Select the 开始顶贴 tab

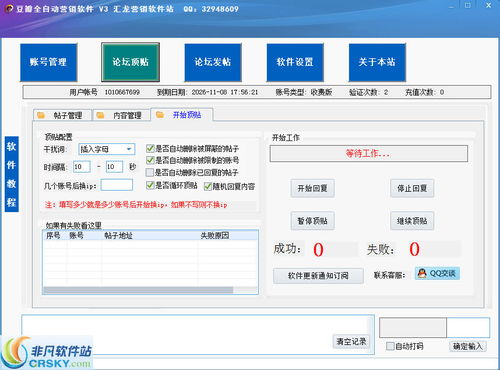tap(182, 115)
